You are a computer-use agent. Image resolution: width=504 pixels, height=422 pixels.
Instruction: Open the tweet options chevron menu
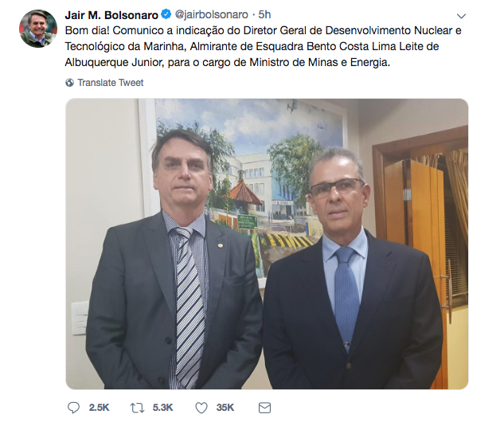pyautogui.click(x=461, y=16)
